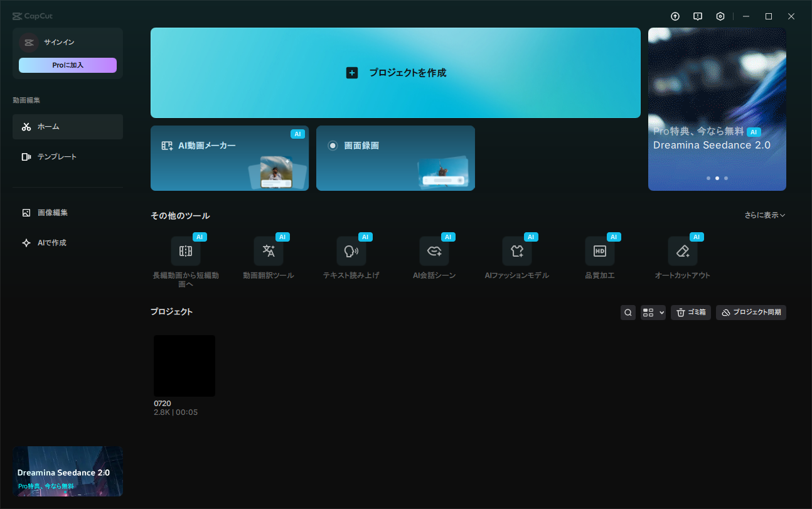Open the テキスト読み上げ tool icon
This screenshot has width=812, height=509.
tap(351, 251)
